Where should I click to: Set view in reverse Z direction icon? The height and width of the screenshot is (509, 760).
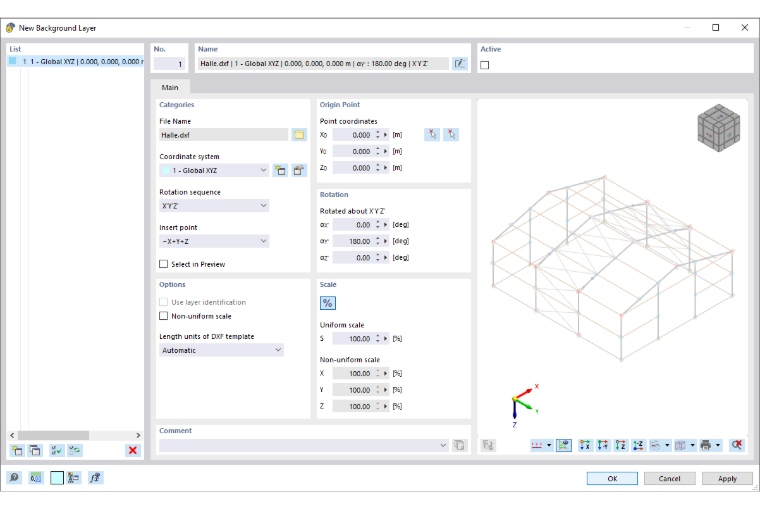(x=638, y=445)
